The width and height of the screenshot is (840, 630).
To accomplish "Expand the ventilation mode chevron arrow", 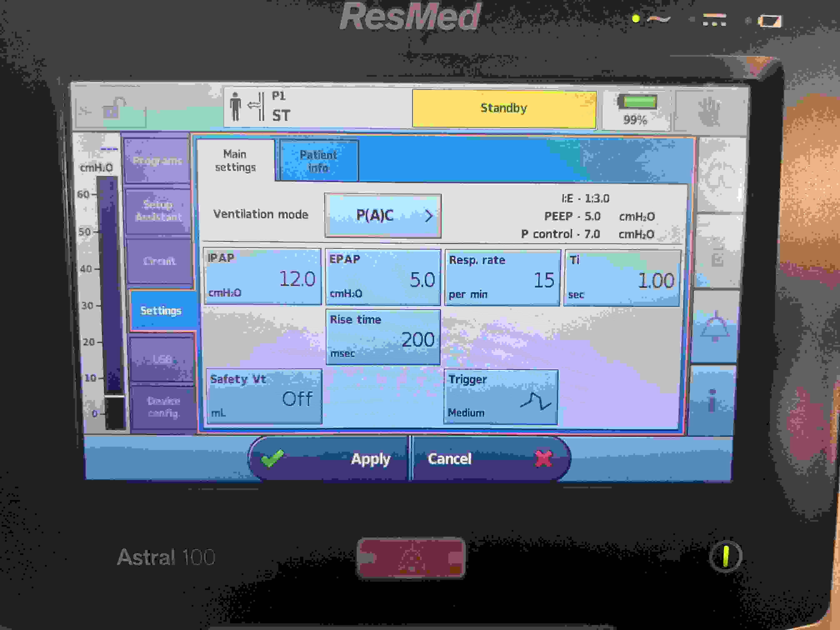I will [x=429, y=216].
